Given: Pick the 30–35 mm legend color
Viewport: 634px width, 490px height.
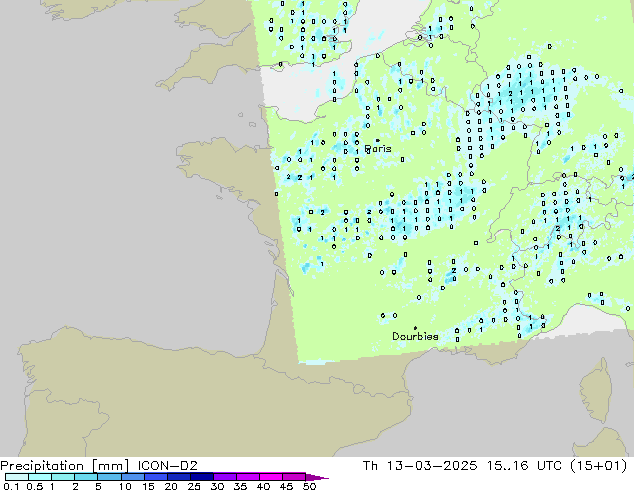Looking at the screenshot, I should 224,477.
